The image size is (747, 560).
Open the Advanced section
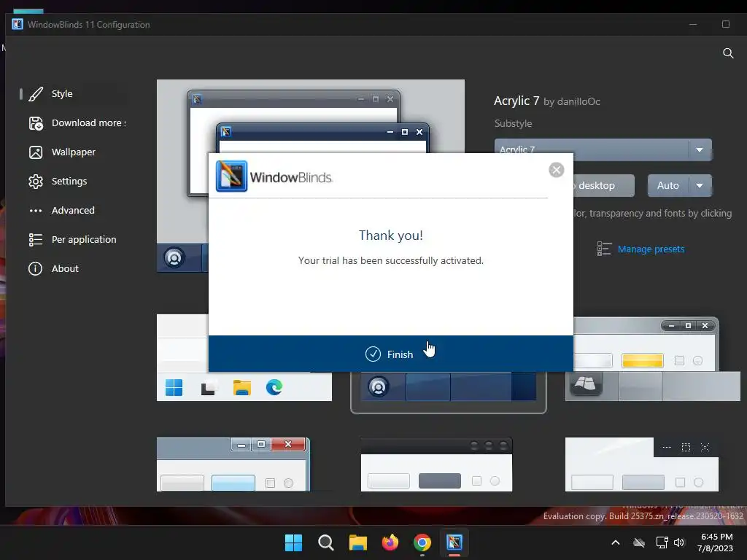point(74,210)
